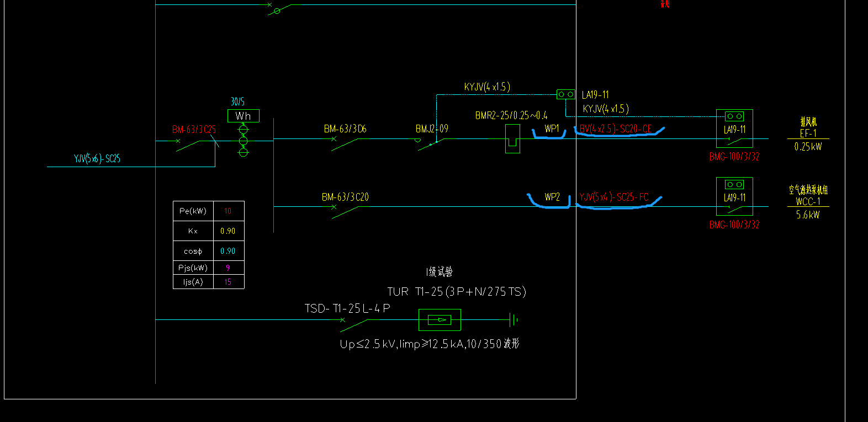
Task: Select the top spare circuit switch symbol
Action: [x=279, y=9]
